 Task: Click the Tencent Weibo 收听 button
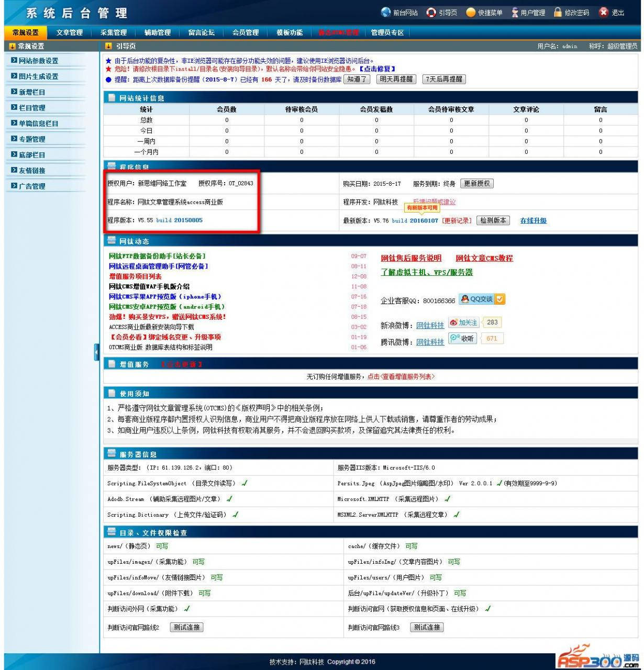pos(462,339)
